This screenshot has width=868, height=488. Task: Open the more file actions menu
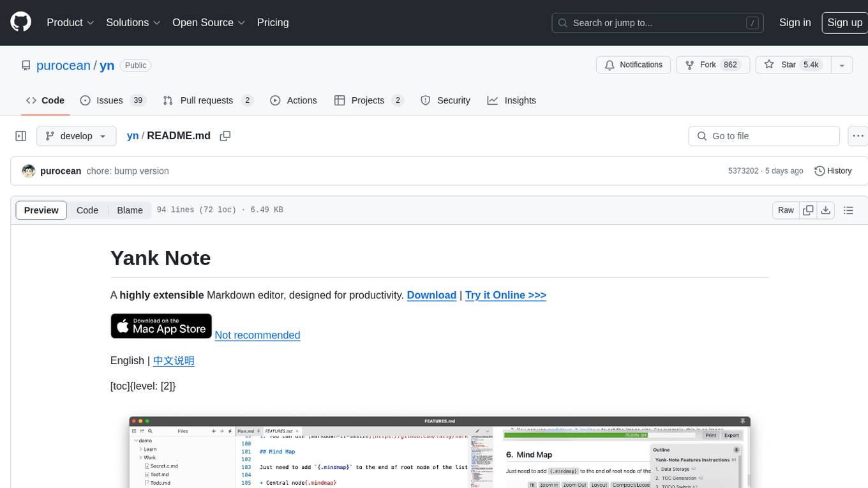click(x=858, y=136)
